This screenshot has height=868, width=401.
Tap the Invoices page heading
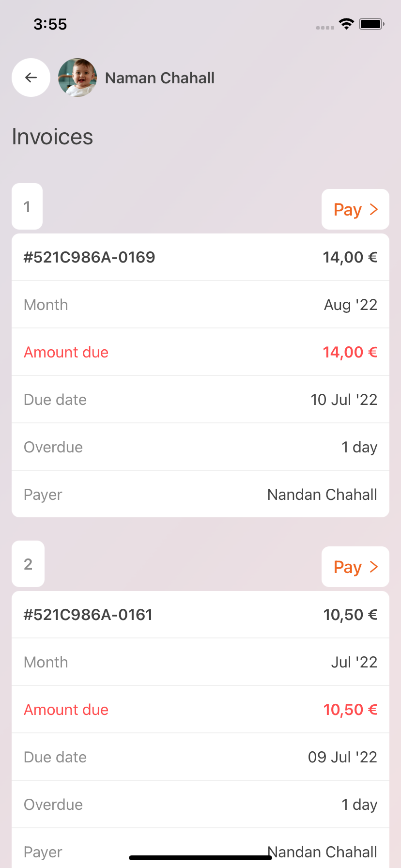[52, 137]
